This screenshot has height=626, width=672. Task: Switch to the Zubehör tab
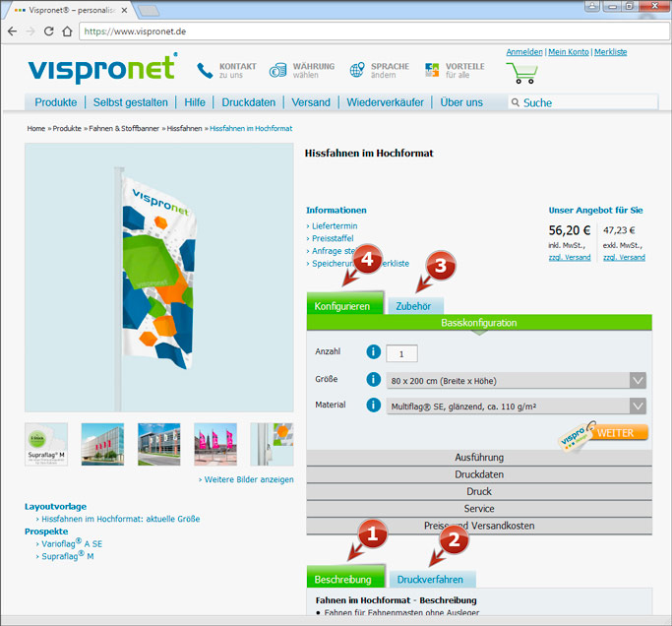(415, 306)
